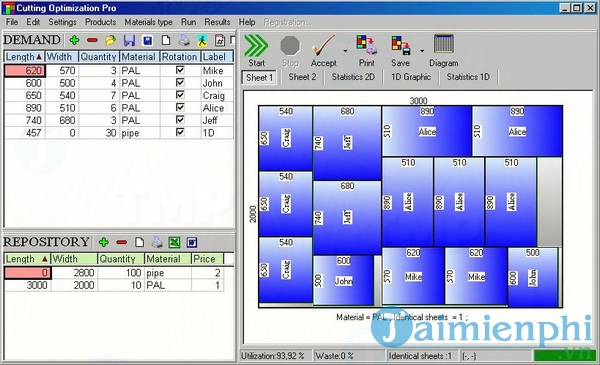Sort REPOSITORY by Length column header
This screenshot has width=600, height=365.
pyautogui.click(x=27, y=259)
